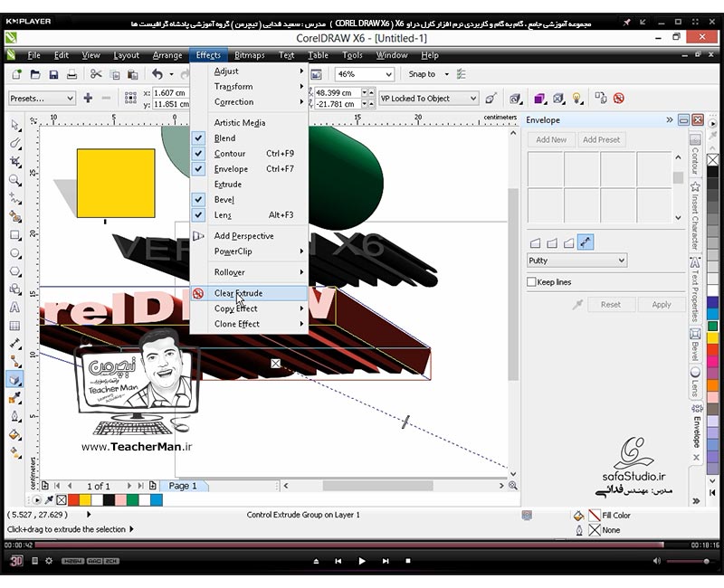Click the Reset button in Envelope docker
Screen dimensions: 724x588
coord(610,305)
